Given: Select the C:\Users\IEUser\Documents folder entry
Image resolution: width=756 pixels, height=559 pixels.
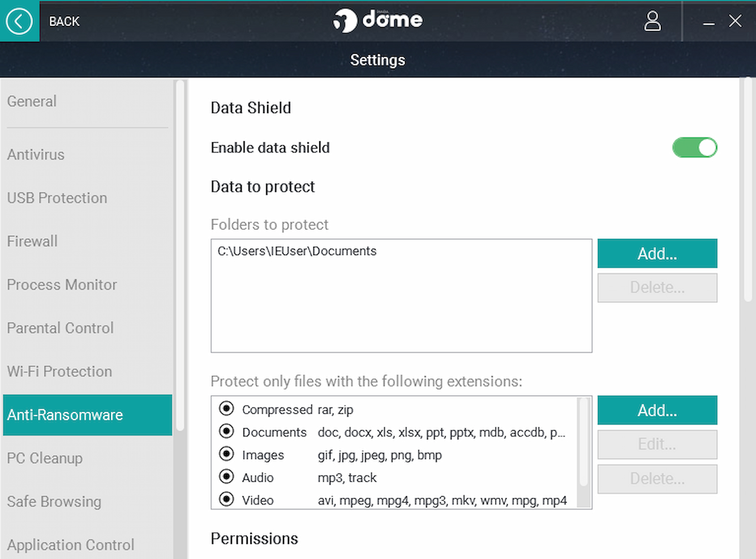Looking at the screenshot, I should [x=297, y=251].
